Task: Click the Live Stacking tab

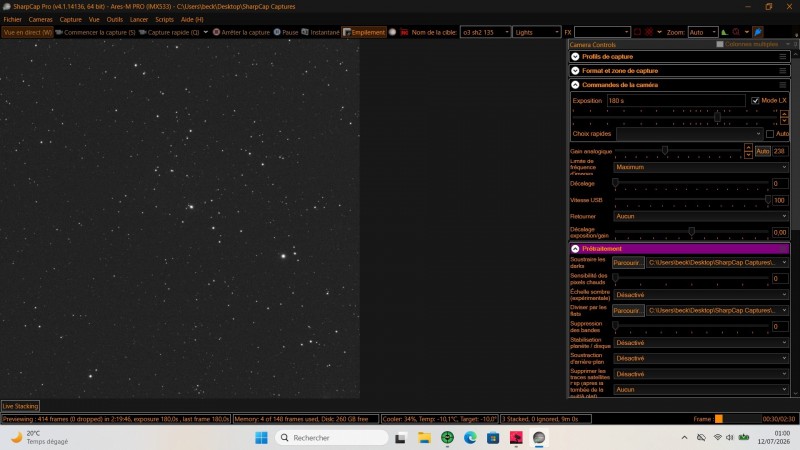Action: point(20,407)
